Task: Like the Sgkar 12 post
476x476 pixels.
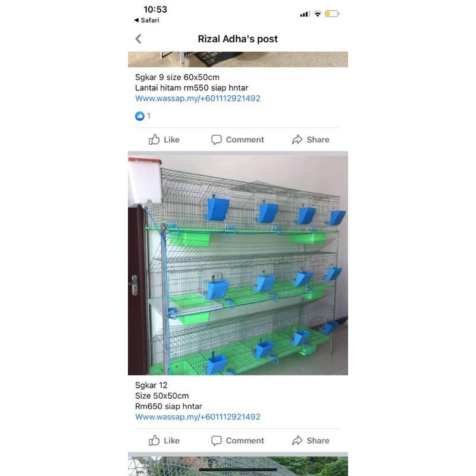Action: 164,440
